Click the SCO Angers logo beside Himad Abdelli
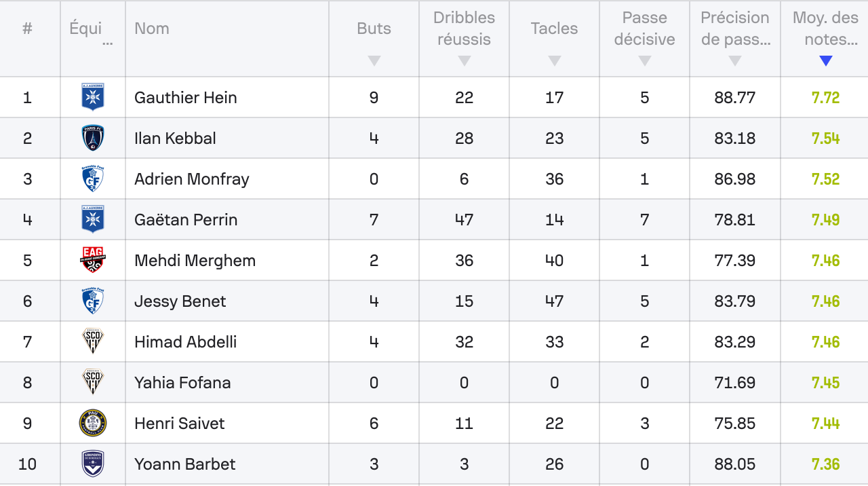The width and height of the screenshot is (868, 486). pos(93,341)
